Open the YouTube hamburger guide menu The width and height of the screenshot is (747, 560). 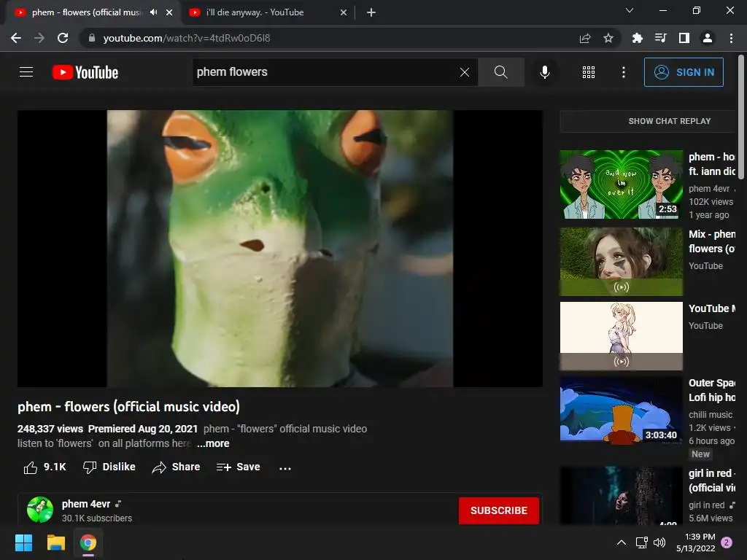[26, 72]
